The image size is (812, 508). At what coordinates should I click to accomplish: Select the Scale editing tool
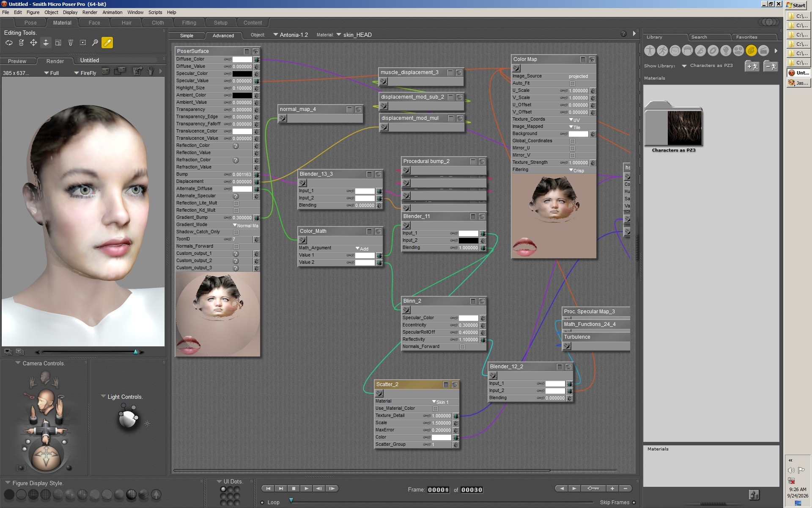coord(58,43)
